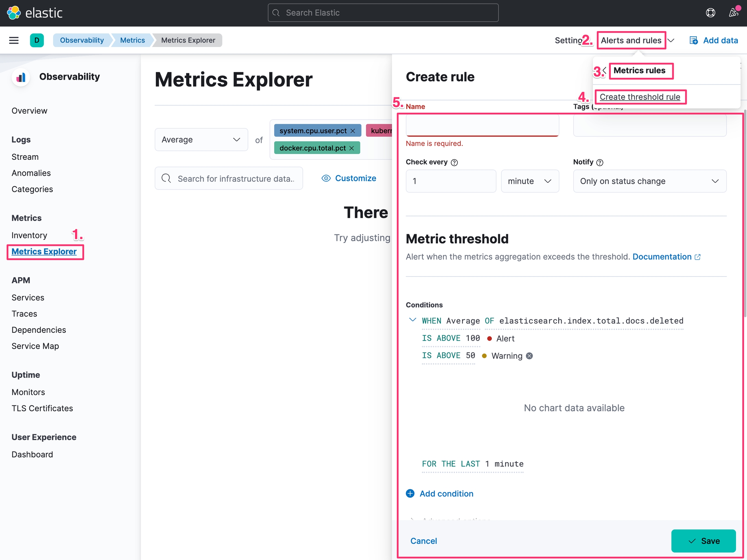Screen dimensions: 747x560
Task: Click the rule Name input field
Action: [482, 126]
